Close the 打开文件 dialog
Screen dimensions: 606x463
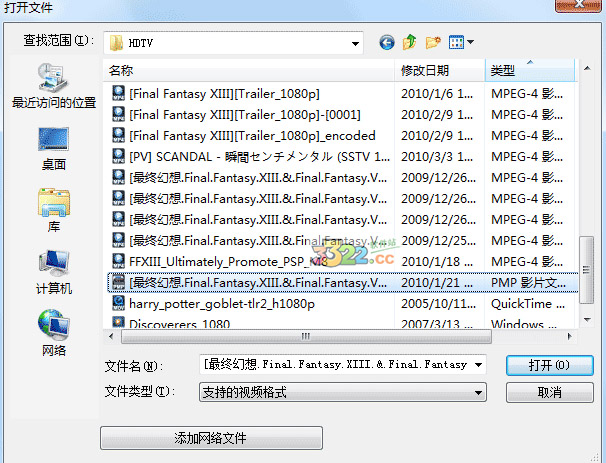coord(579,5)
